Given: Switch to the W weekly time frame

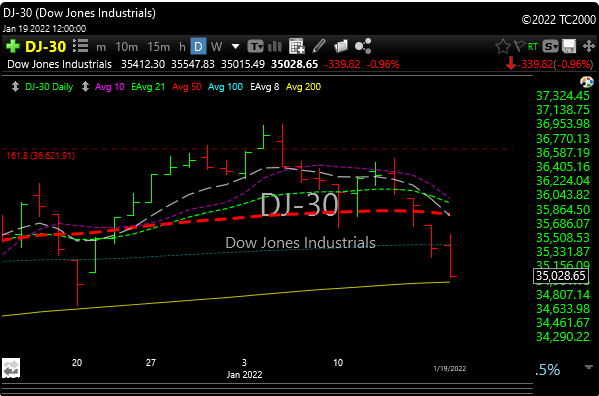Looking at the screenshot, I should pyautogui.click(x=216, y=47).
